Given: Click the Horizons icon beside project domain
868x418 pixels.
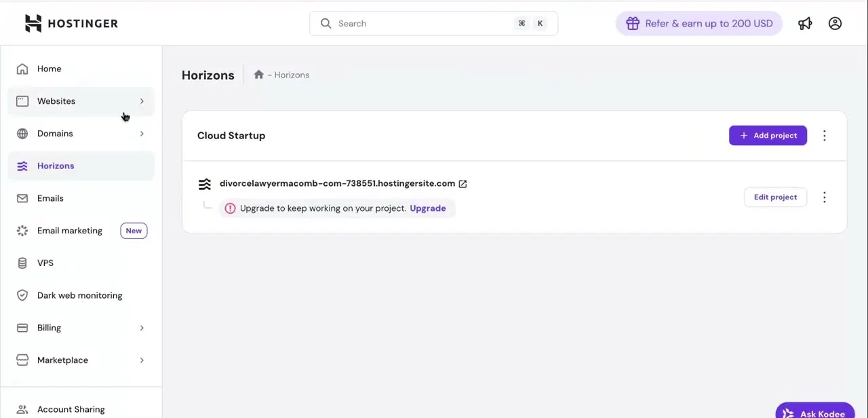Looking at the screenshot, I should point(205,184).
